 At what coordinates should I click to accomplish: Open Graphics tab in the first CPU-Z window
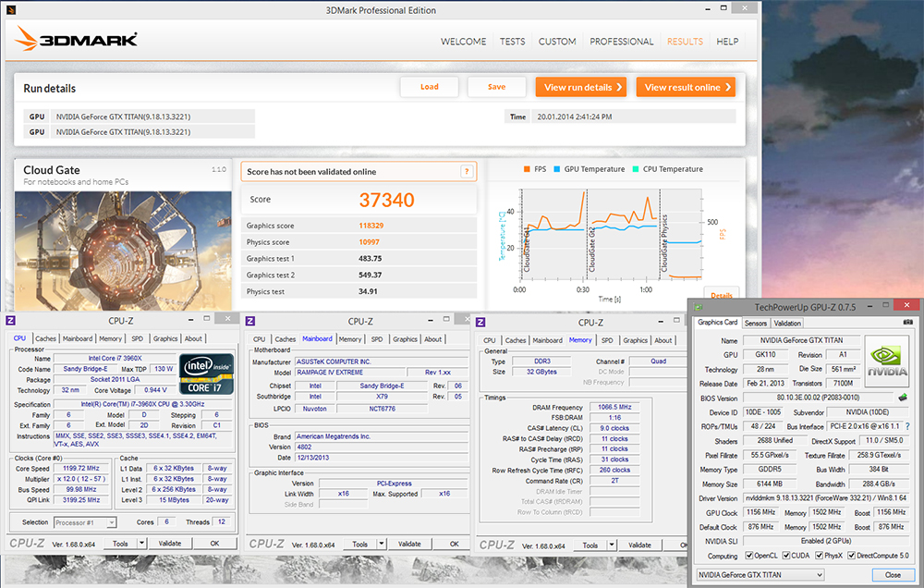click(x=165, y=338)
